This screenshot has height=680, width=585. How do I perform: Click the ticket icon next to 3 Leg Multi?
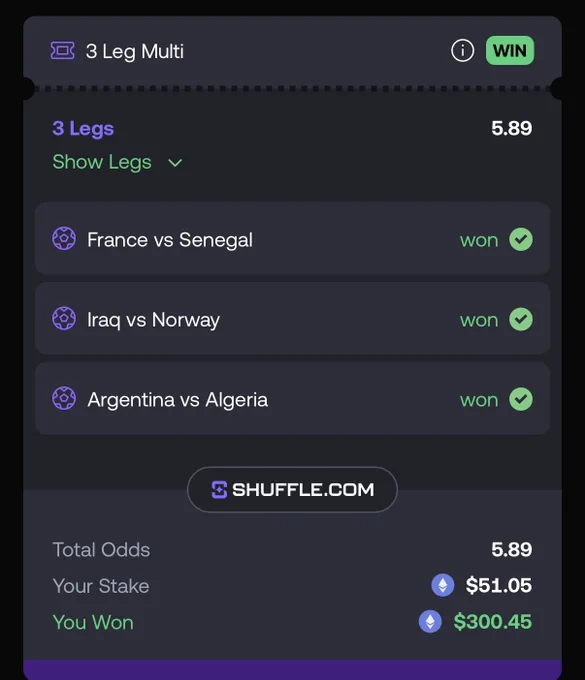[x=62, y=51]
